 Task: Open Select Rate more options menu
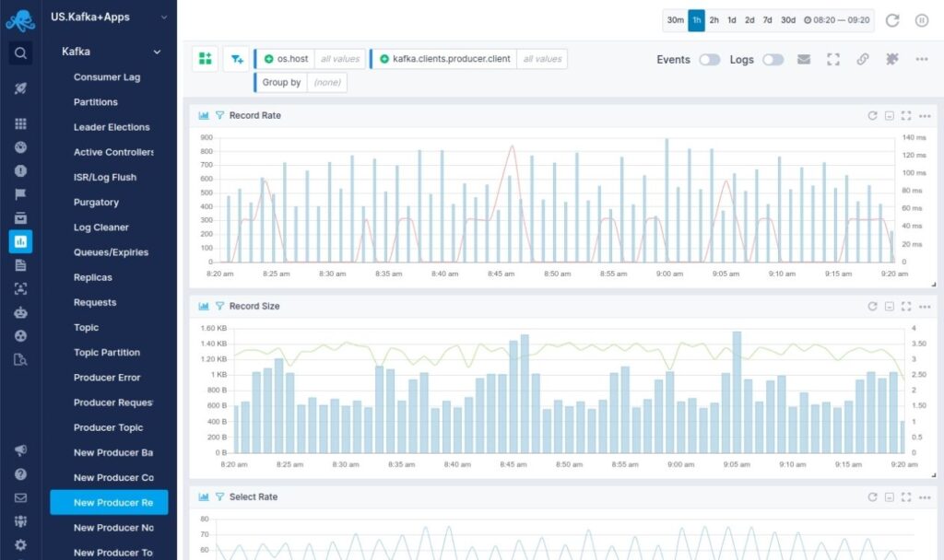925,496
